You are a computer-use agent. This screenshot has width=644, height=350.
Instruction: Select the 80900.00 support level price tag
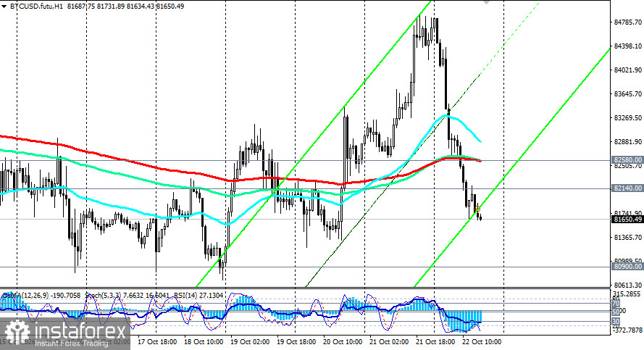click(x=627, y=267)
